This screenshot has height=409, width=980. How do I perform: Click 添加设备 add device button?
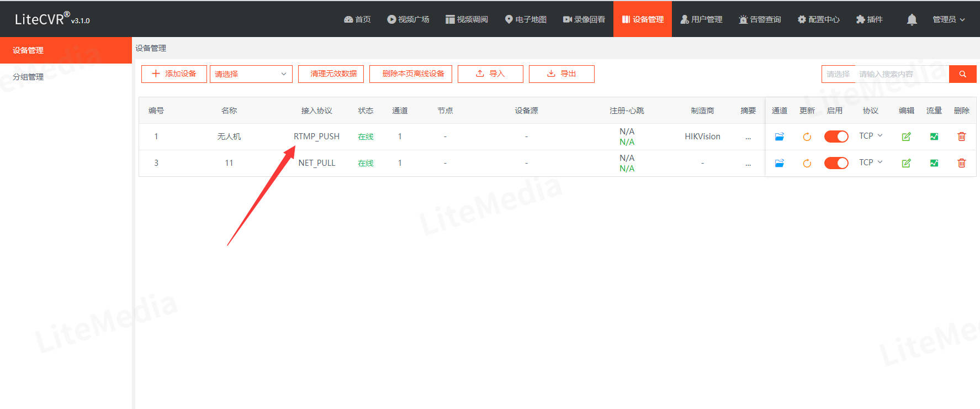tap(174, 74)
